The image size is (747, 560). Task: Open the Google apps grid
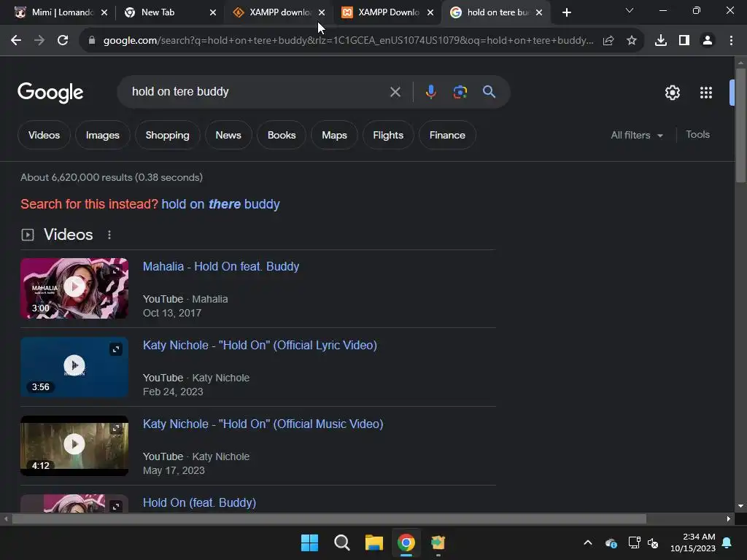coord(706,93)
